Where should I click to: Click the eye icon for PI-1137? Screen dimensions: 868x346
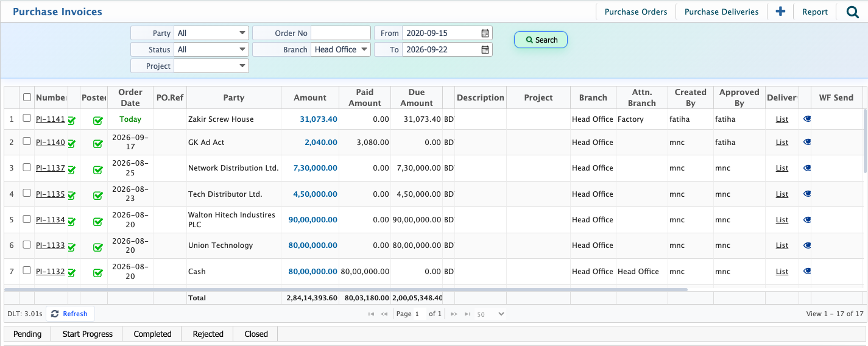pos(807,168)
